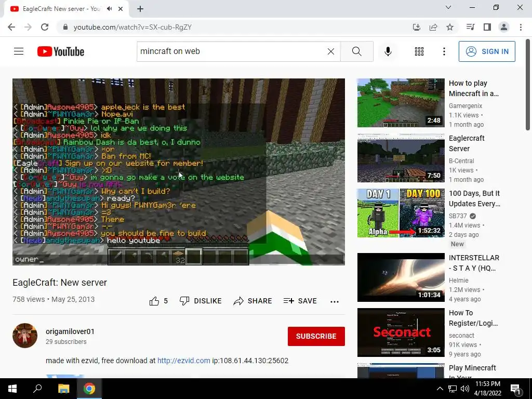Click the SIGN IN button
This screenshot has height=399, width=532.
[486, 51]
